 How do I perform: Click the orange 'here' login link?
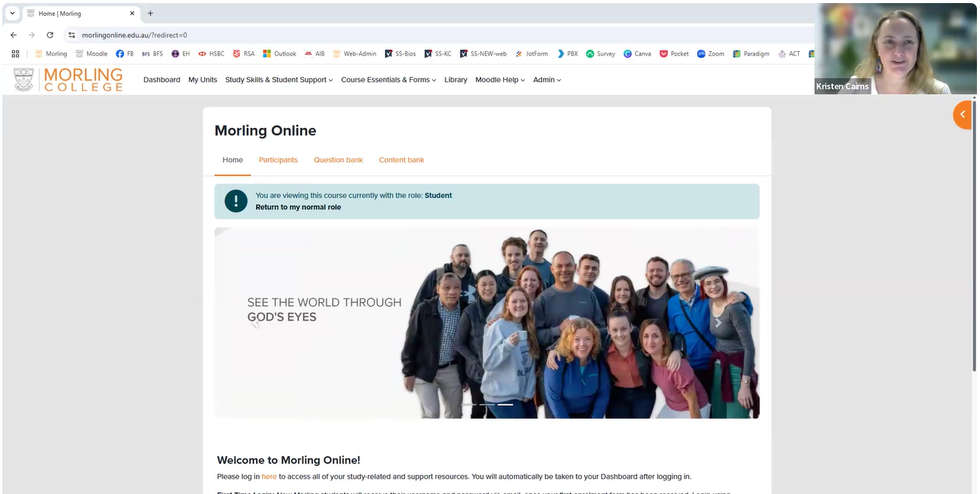(269, 476)
